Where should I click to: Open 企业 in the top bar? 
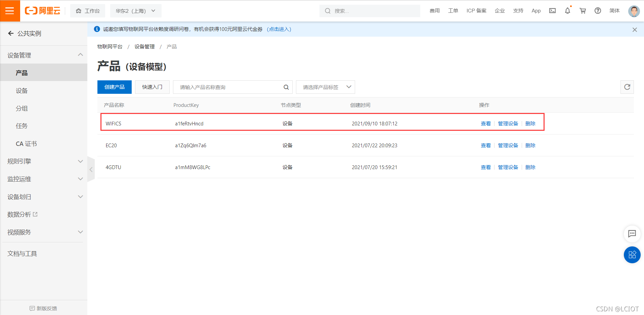[500, 11]
